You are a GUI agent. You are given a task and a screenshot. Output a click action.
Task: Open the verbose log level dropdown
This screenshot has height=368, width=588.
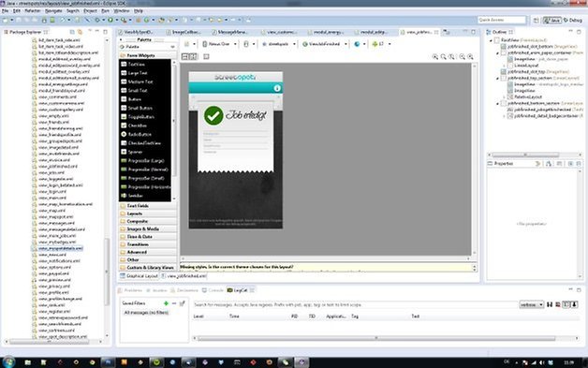click(x=532, y=304)
